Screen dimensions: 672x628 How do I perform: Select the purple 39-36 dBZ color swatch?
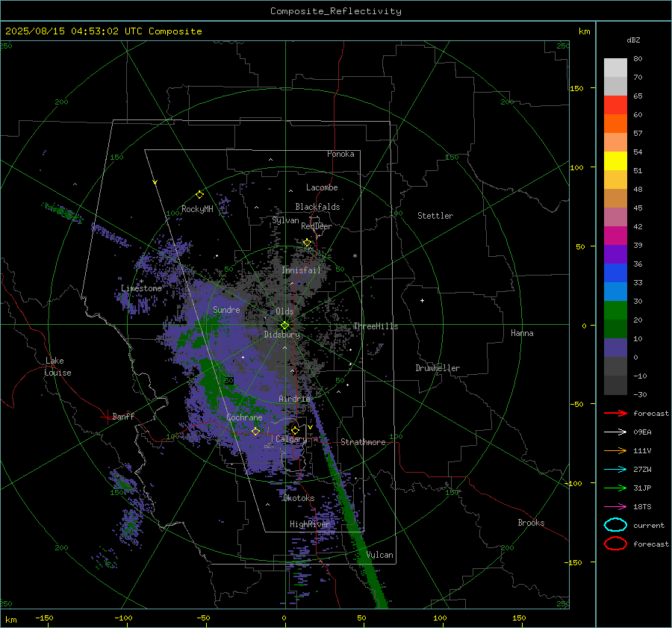(x=615, y=255)
